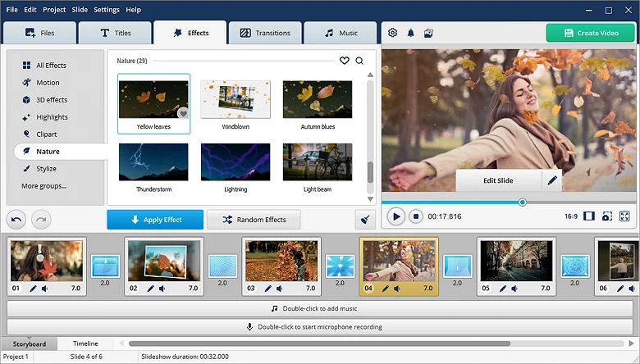Switch to the Transitions tab

point(265,33)
